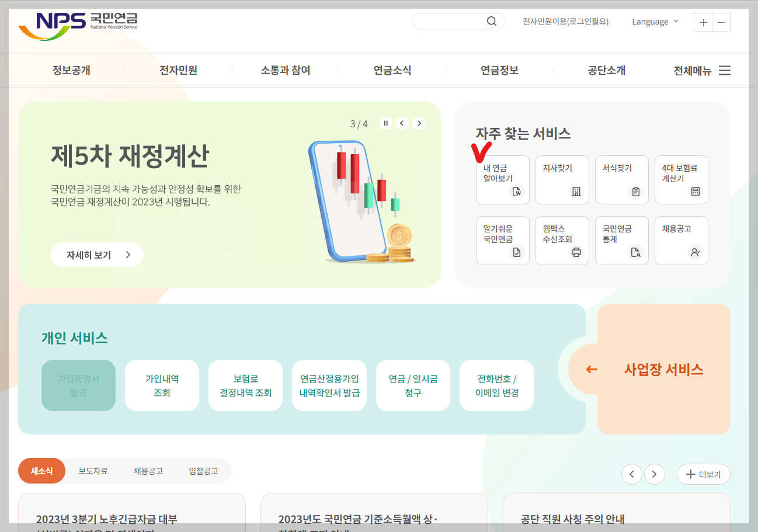Viewport: 758px width, 532px height.
Task: Open 알기쉬운 국민연금 tile
Action: (503, 241)
